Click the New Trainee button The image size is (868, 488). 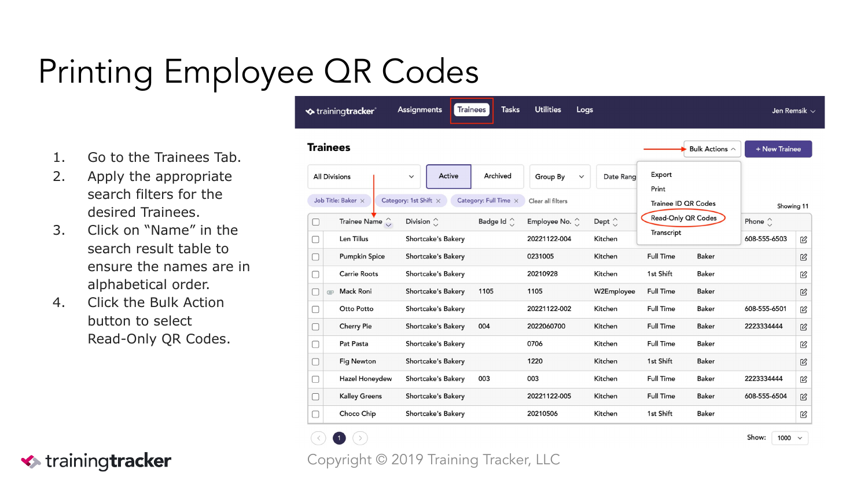[x=778, y=149]
